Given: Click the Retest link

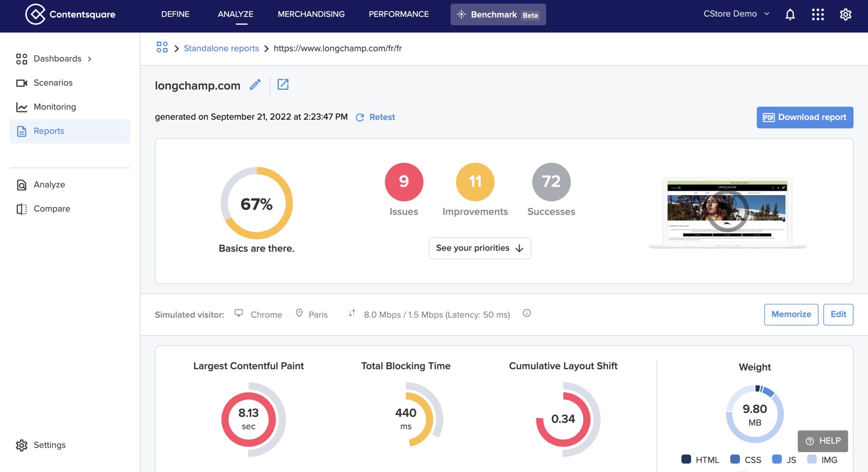Looking at the screenshot, I should click(382, 117).
